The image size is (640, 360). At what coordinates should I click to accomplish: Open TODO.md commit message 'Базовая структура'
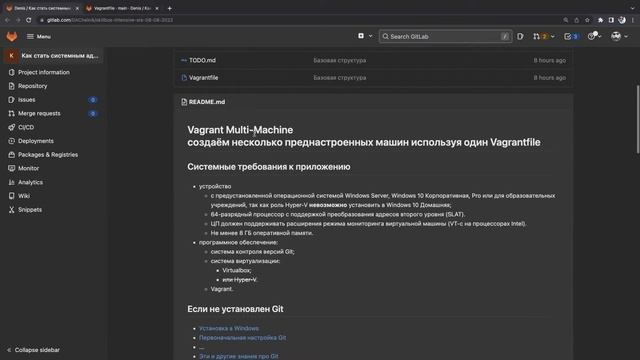click(340, 60)
